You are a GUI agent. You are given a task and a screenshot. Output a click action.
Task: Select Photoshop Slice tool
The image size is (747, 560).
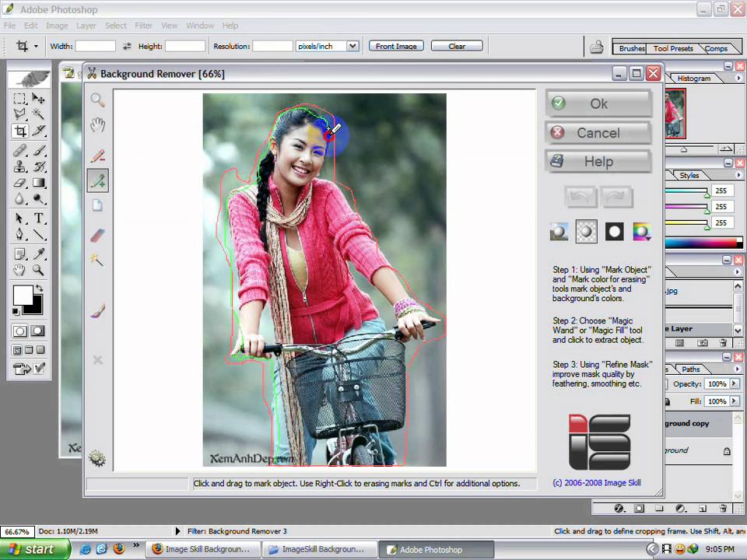pos(39,131)
